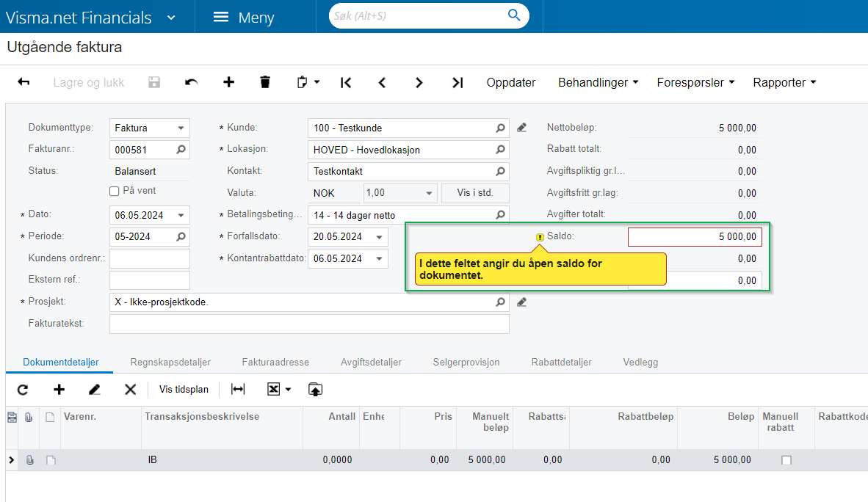Open the Rapporter dropdown menu

pyautogui.click(x=784, y=82)
